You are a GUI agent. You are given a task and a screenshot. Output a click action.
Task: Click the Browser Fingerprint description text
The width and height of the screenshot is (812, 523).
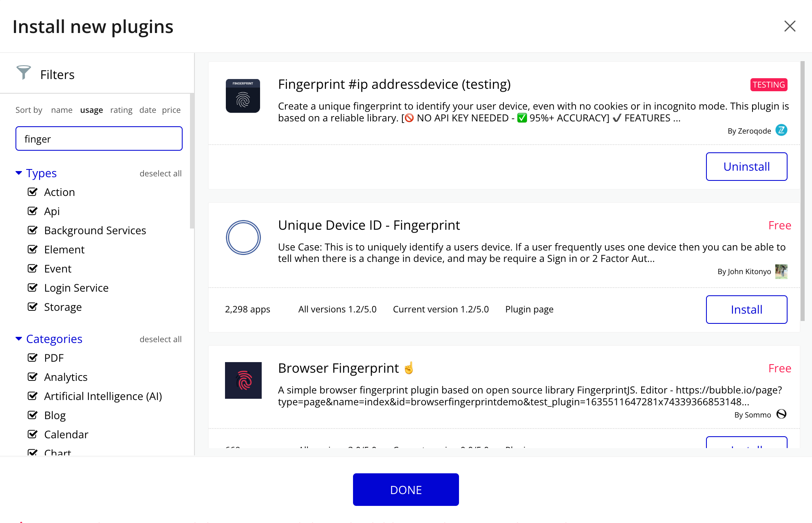[x=530, y=396]
